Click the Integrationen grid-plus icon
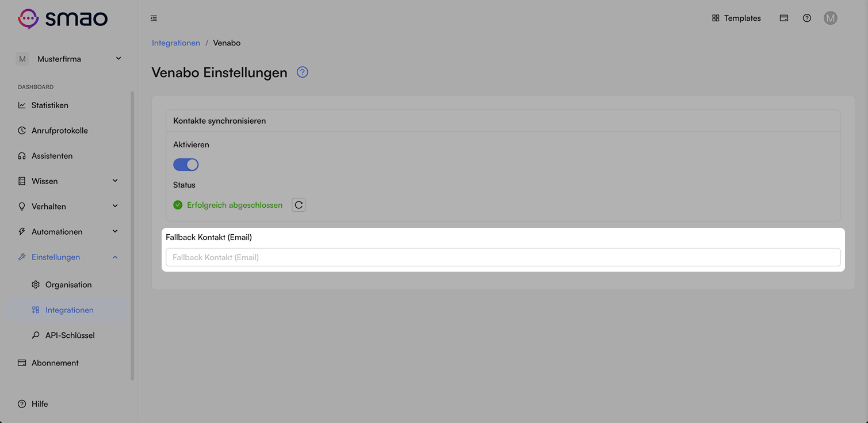This screenshot has height=423, width=868. coord(36,310)
